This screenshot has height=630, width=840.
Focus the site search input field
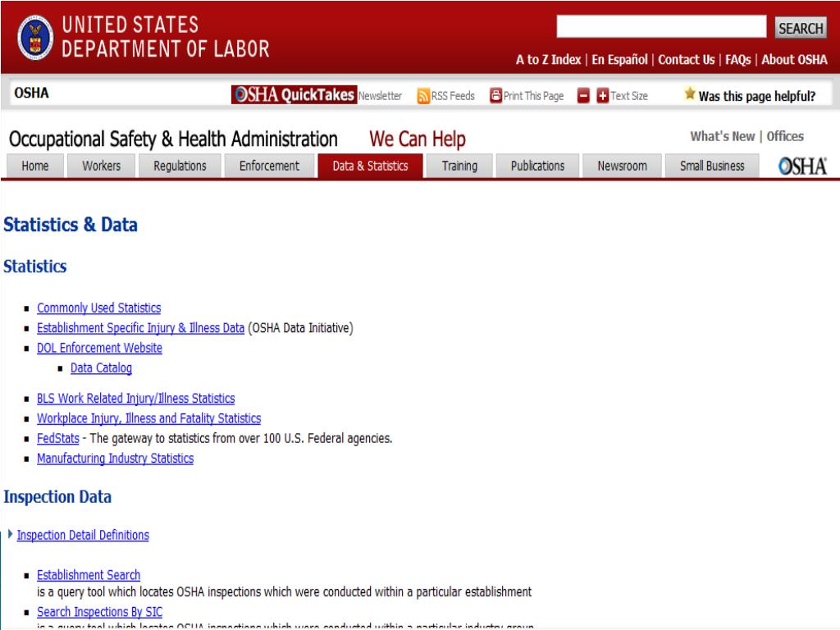(x=661, y=27)
